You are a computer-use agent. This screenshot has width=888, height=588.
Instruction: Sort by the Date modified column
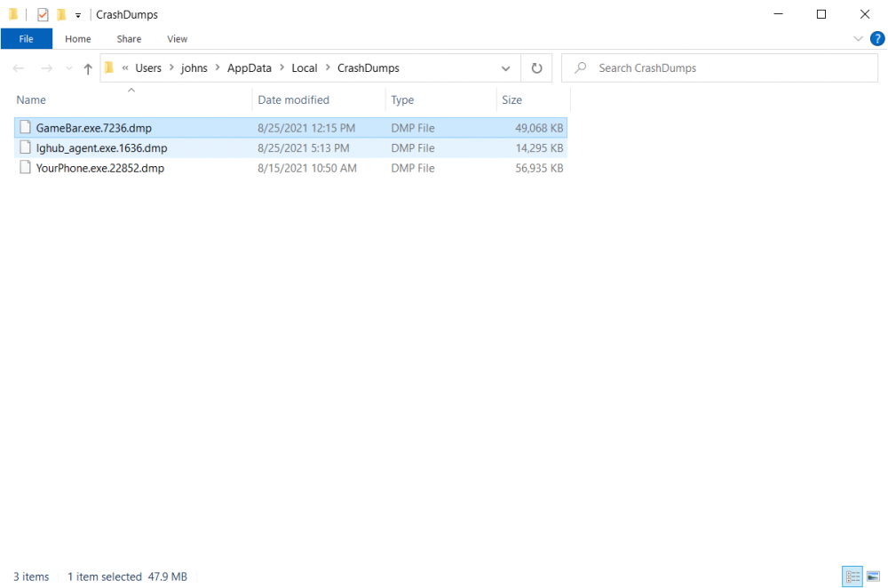click(293, 100)
